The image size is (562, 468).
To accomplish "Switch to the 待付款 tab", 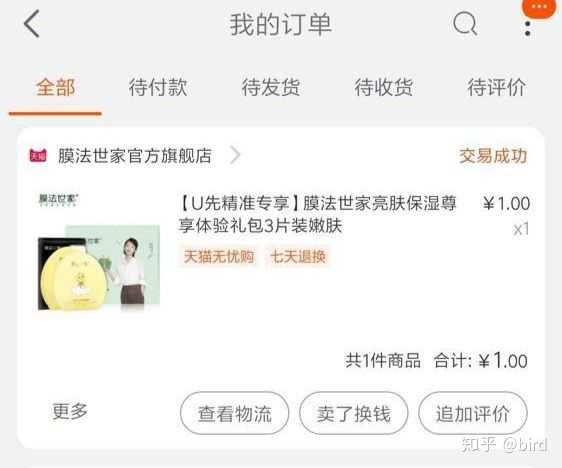I will 158,87.
